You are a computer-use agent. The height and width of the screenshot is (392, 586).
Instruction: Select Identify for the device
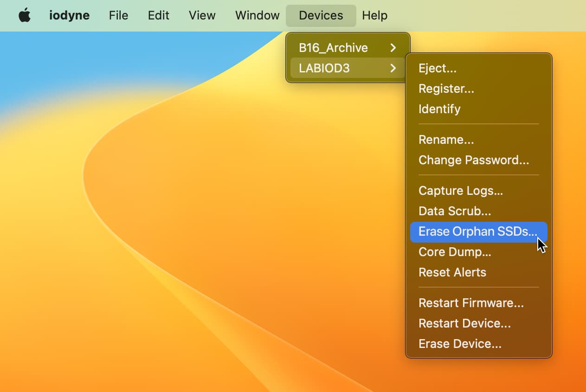click(479, 109)
